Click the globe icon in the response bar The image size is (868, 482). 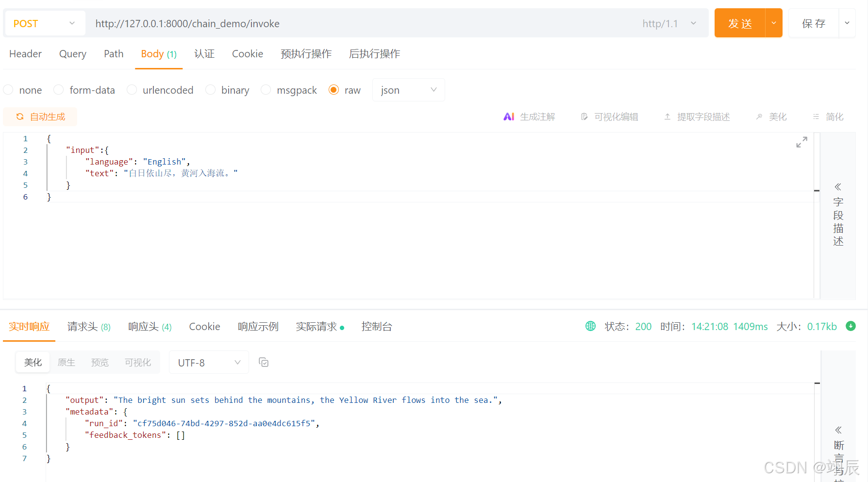590,326
